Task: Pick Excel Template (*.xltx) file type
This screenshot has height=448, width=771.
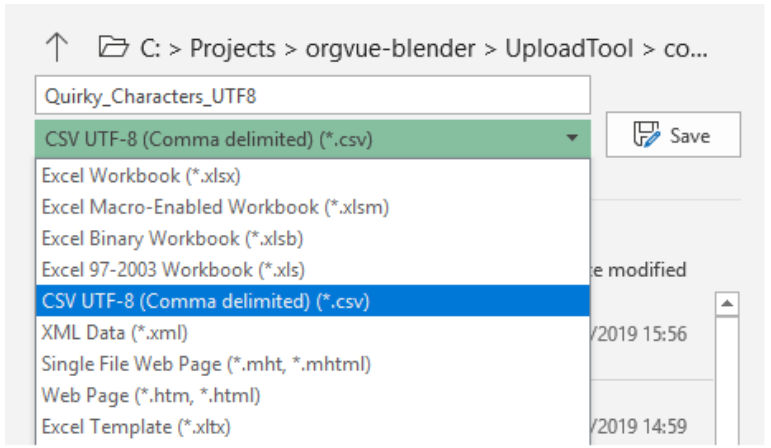Action: coord(313,427)
